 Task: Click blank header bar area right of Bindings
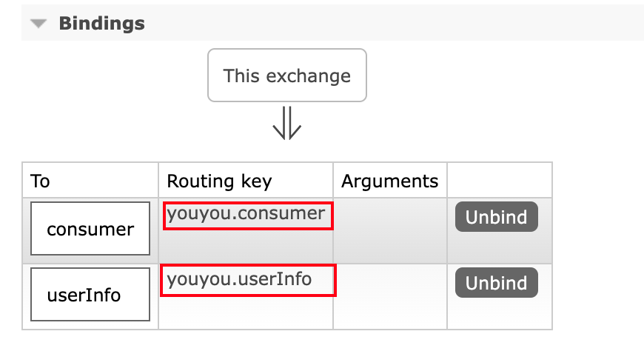click(x=392, y=24)
